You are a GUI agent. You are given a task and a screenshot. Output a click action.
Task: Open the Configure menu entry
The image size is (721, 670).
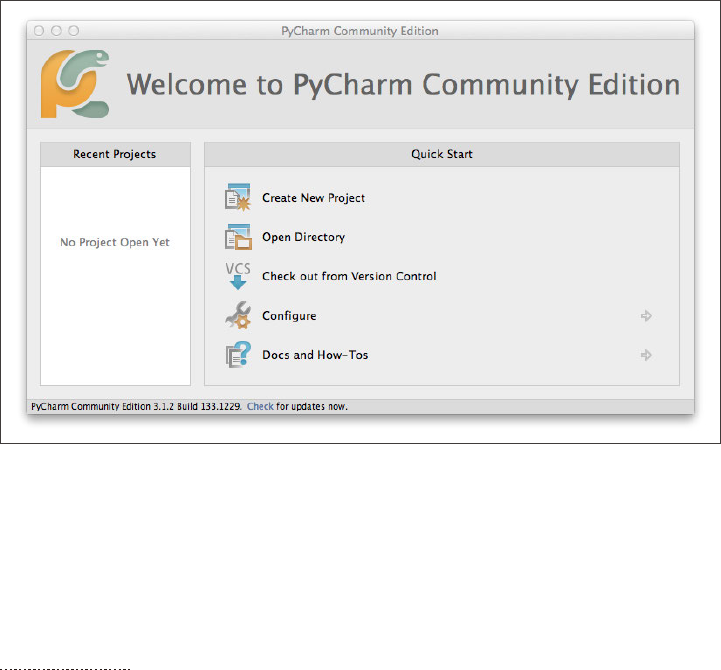pyautogui.click(x=289, y=316)
